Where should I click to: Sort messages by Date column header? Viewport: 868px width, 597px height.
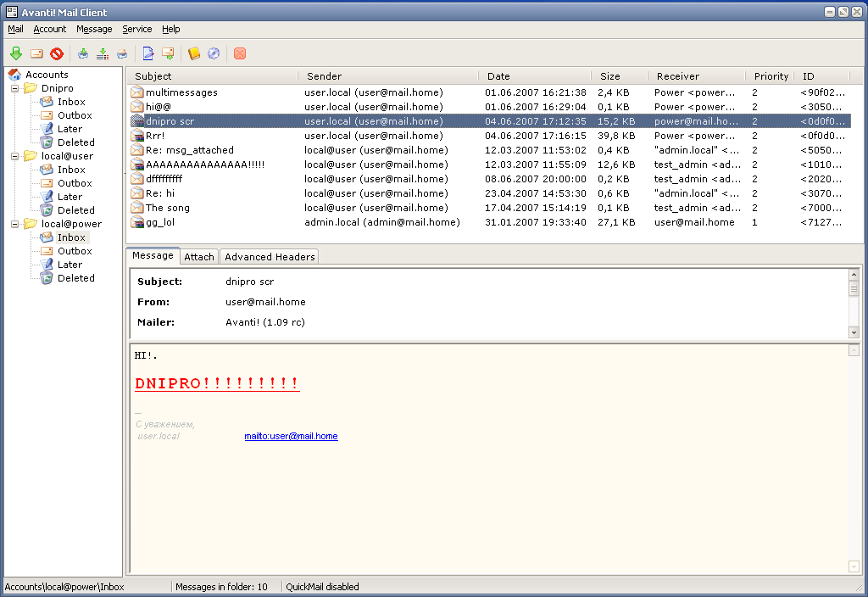click(x=534, y=76)
